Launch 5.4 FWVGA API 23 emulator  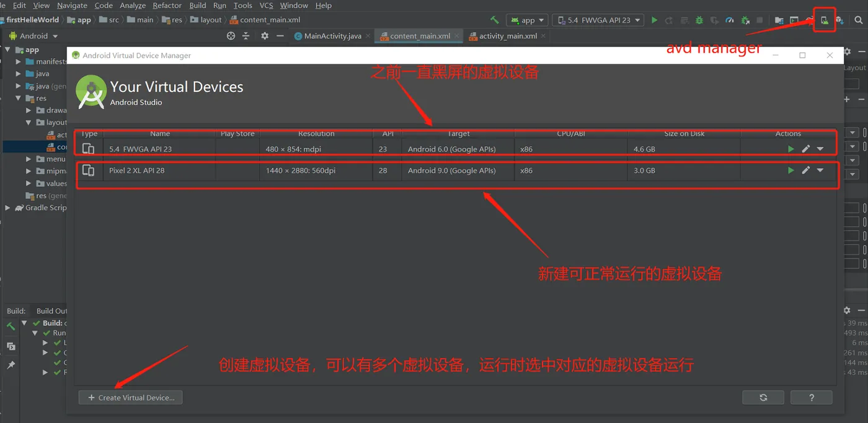click(790, 149)
